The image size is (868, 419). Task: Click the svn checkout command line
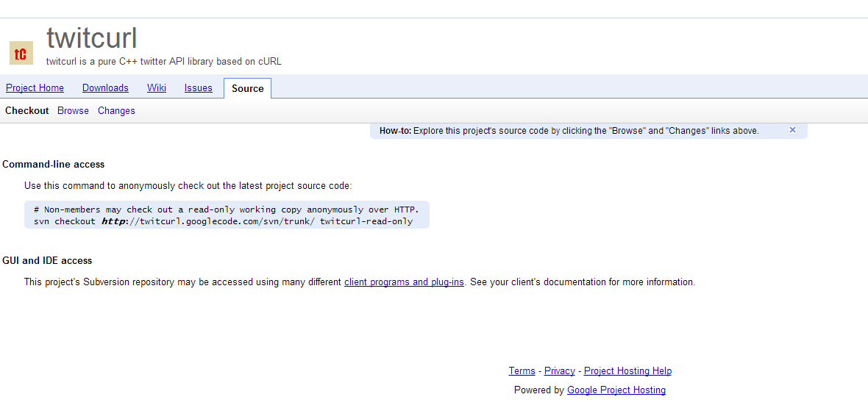click(x=223, y=221)
